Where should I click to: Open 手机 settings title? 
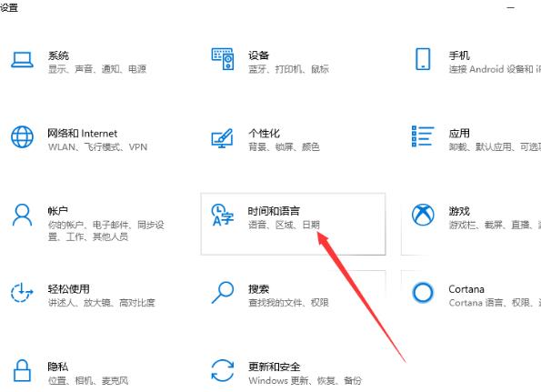(x=459, y=55)
